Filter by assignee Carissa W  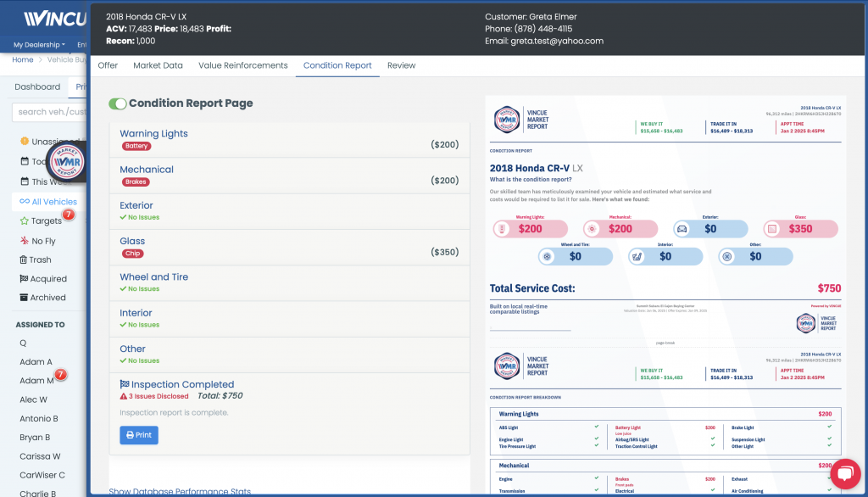coord(40,456)
